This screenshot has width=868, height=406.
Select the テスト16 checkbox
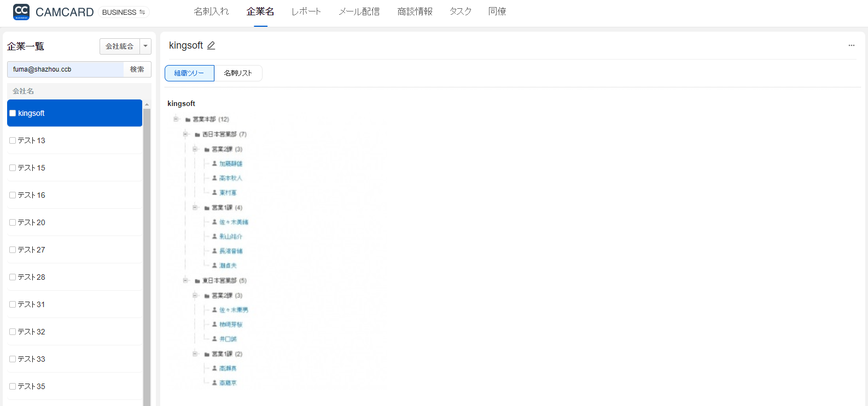13,195
